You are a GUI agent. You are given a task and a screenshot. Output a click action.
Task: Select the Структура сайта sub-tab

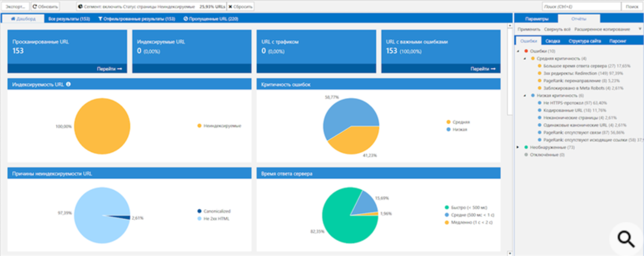coord(585,41)
